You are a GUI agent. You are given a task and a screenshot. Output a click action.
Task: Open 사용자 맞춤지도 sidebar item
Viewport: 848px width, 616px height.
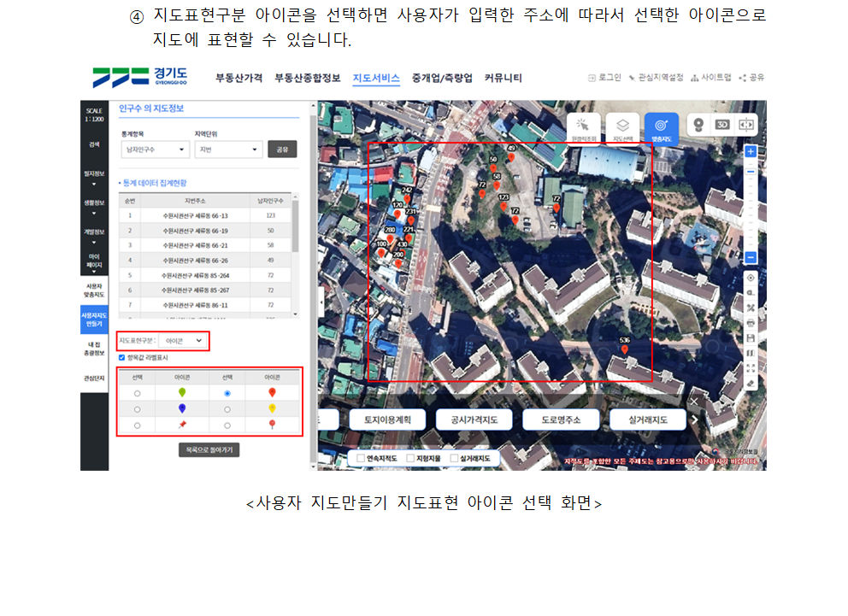(x=94, y=290)
